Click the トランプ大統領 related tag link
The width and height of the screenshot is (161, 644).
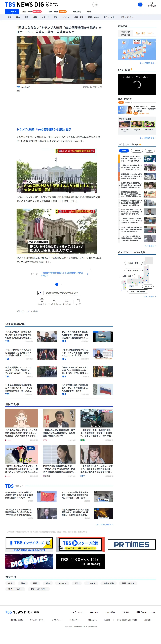tap(31, 311)
